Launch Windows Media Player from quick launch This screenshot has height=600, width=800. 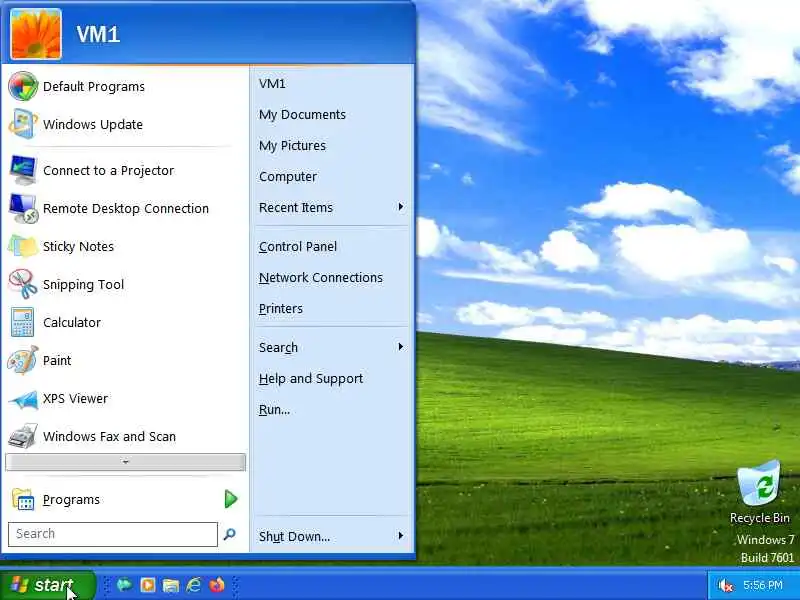pyautogui.click(x=147, y=584)
